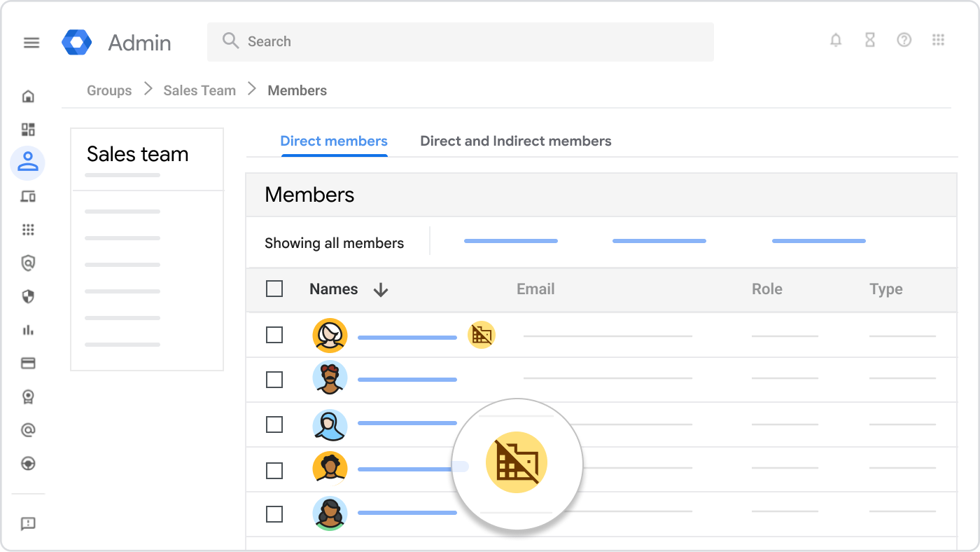The image size is (980, 552).
Task: Click the Names sort arrow
Action: click(381, 290)
